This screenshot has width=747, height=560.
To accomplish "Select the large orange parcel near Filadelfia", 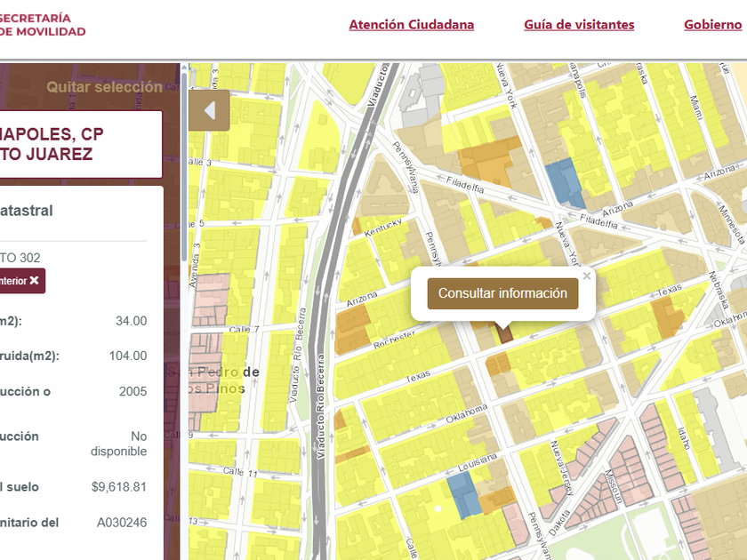I will coord(491,160).
